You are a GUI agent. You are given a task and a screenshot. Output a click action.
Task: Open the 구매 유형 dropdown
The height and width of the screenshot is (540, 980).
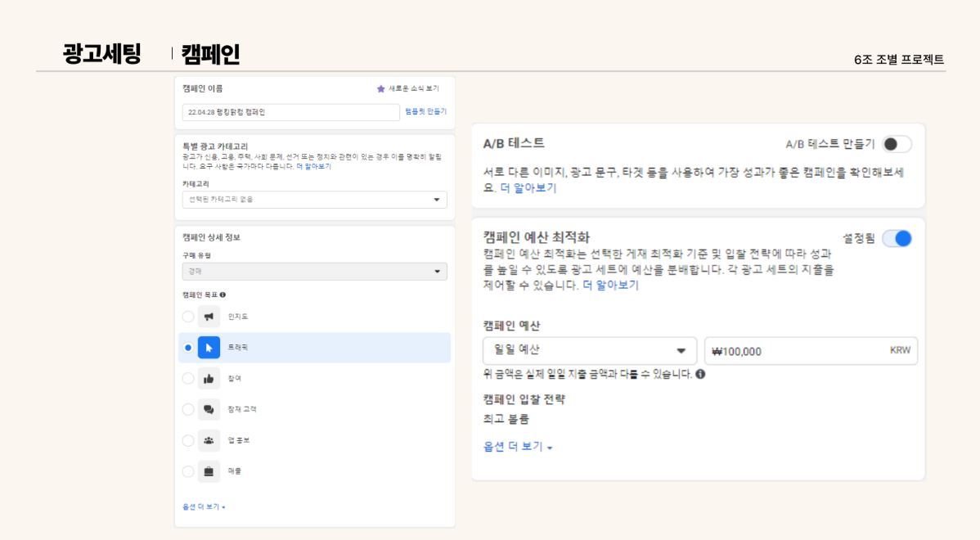click(x=315, y=272)
